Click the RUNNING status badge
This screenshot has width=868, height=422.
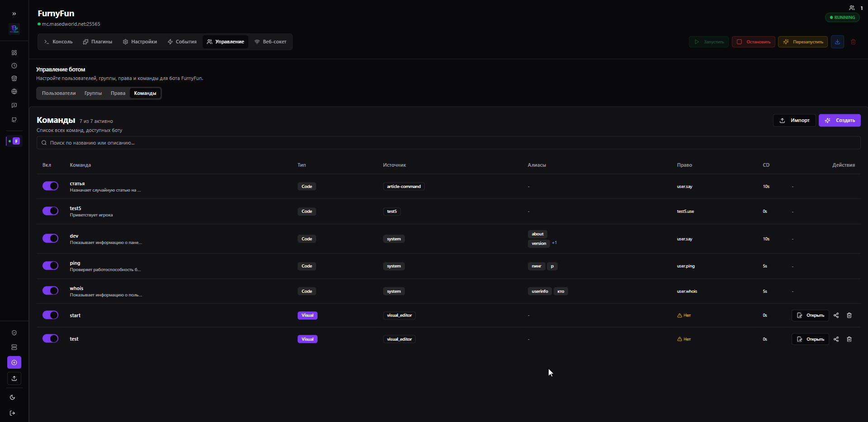[842, 18]
